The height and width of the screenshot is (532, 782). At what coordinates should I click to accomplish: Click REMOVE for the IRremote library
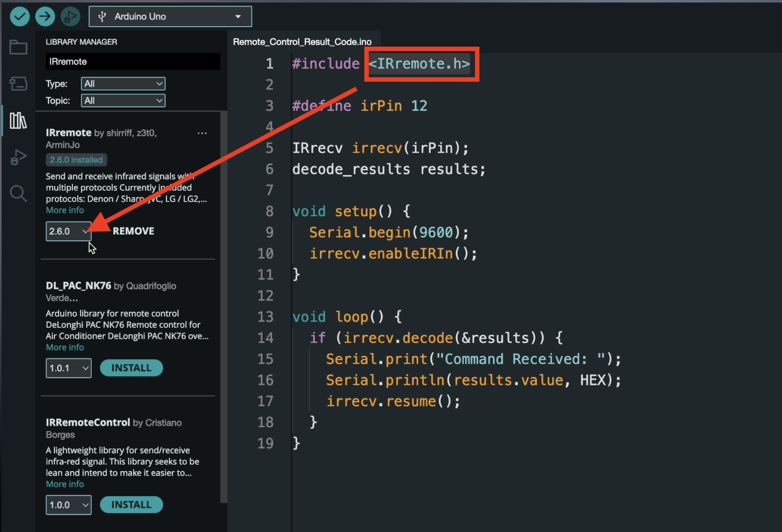tap(133, 231)
